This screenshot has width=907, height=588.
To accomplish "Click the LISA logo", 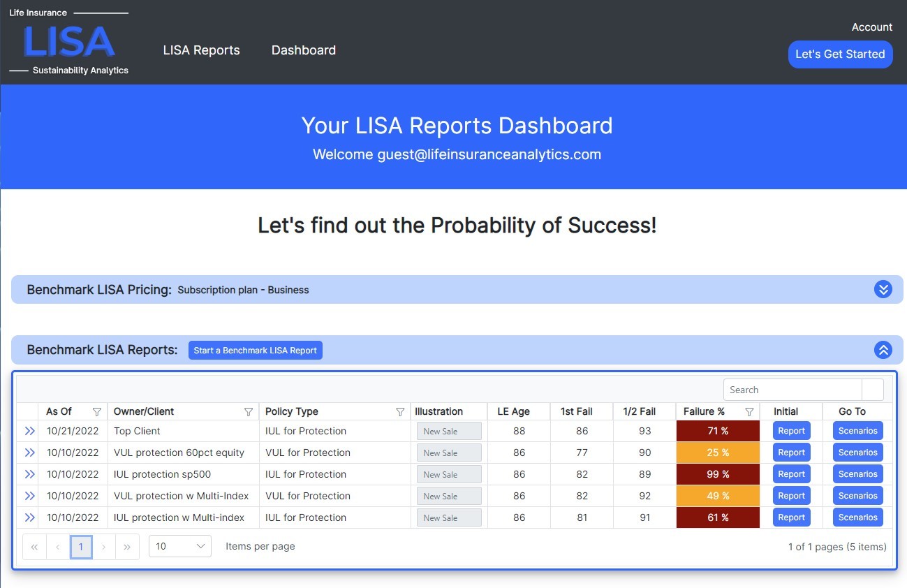I will point(68,41).
